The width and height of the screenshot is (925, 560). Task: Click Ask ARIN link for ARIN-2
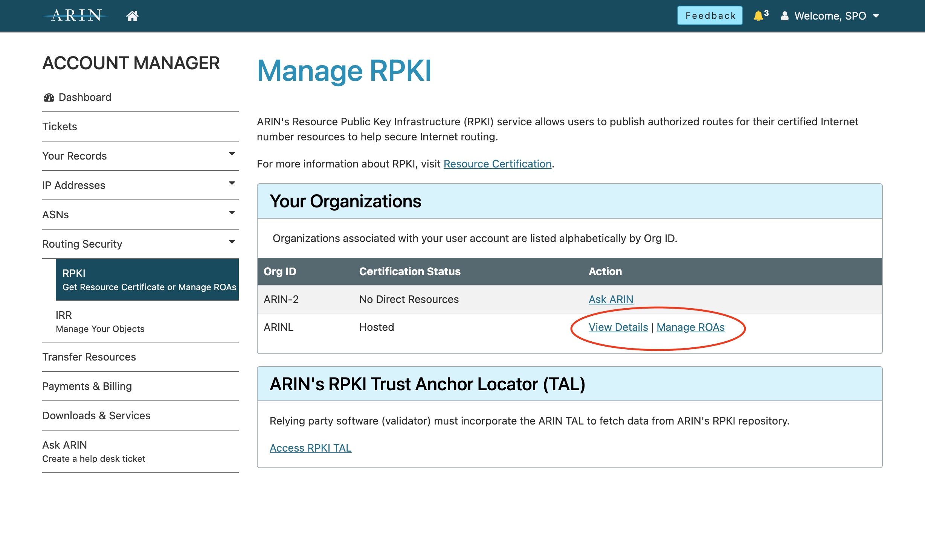[611, 299]
